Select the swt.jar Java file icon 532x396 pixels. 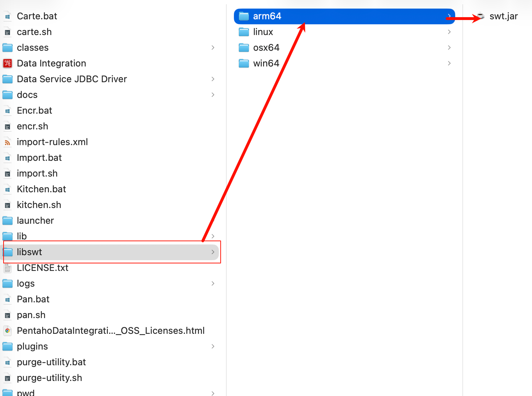click(481, 16)
